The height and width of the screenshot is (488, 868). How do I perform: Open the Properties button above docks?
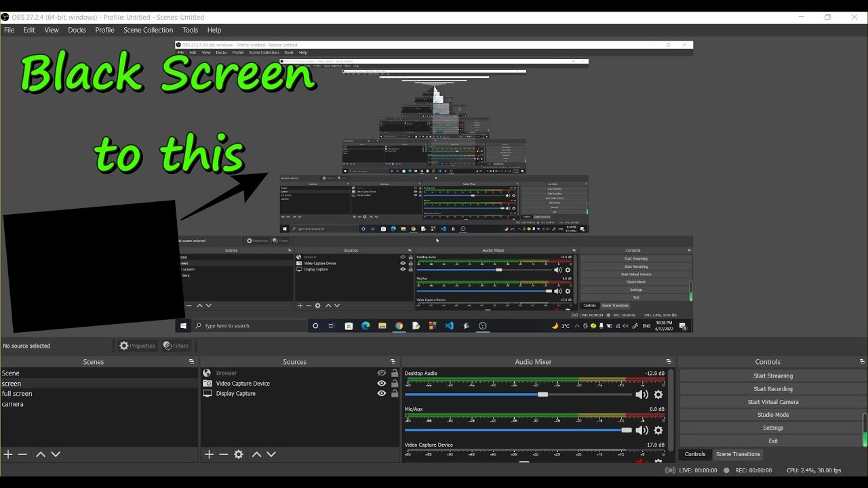pos(137,346)
